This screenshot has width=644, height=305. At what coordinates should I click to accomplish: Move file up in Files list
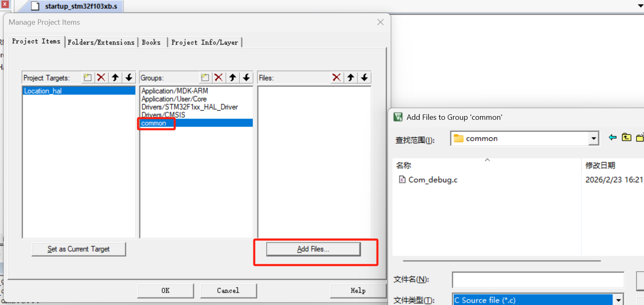coord(351,77)
